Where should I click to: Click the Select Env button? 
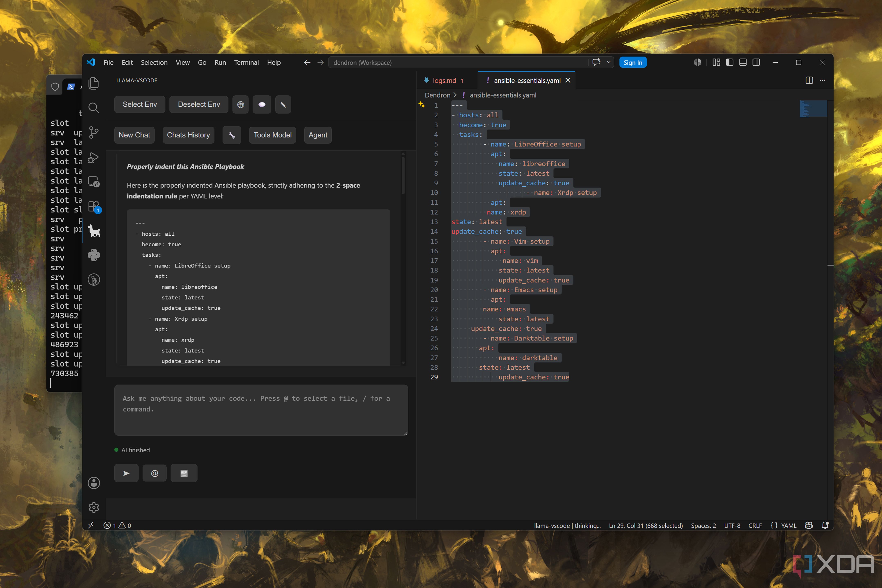(140, 105)
